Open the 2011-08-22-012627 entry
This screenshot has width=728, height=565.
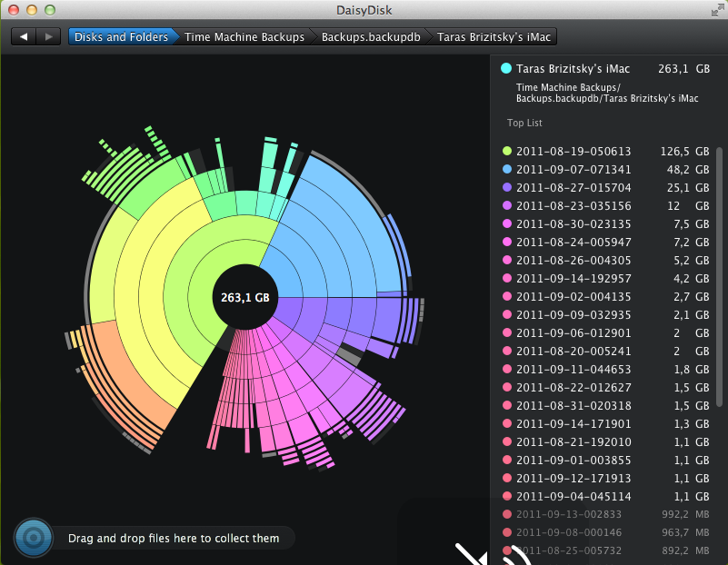[606, 387]
